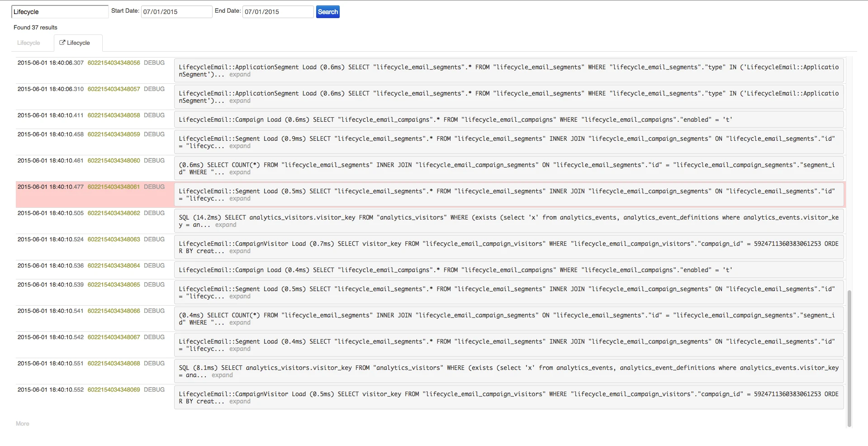Open log ID 6022154034348069
Image resolution: width=868 pixels, height=446 pixels.
pos(114,390)
